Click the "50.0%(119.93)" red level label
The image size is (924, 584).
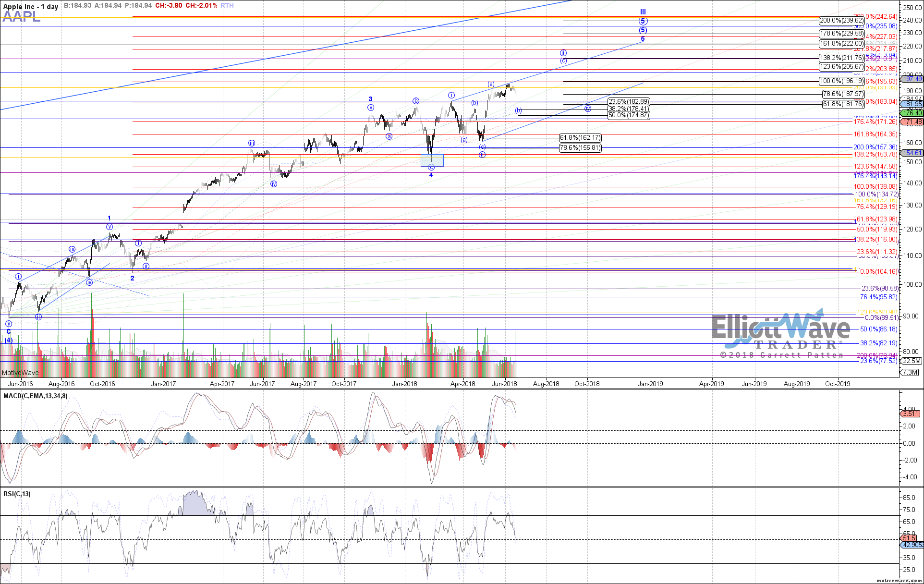tap(877, 229)
